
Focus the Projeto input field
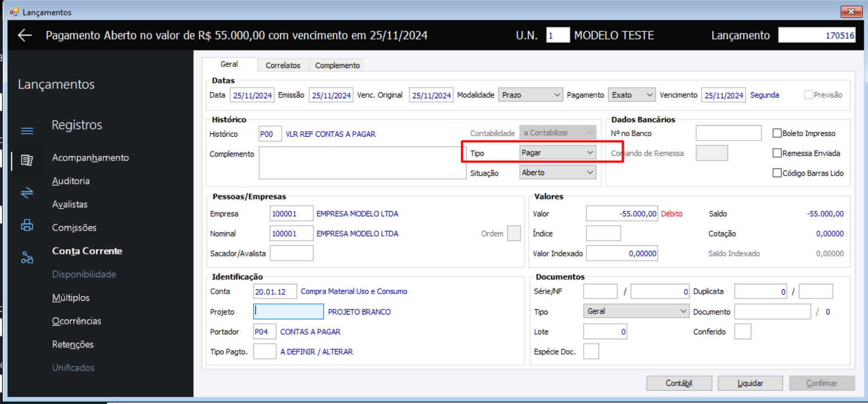(x=288, y=311)
